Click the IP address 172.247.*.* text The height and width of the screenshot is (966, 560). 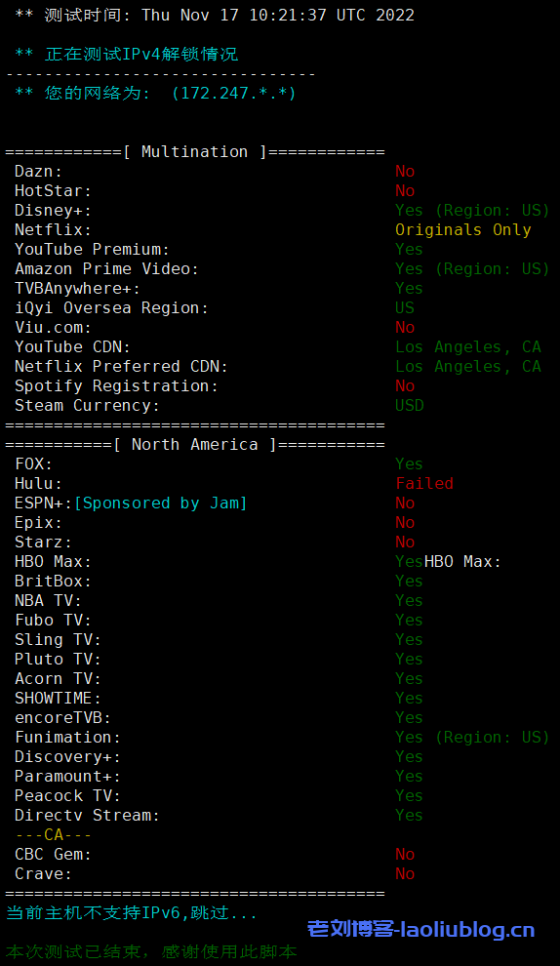pyautogui.click(x=233, y=93)
